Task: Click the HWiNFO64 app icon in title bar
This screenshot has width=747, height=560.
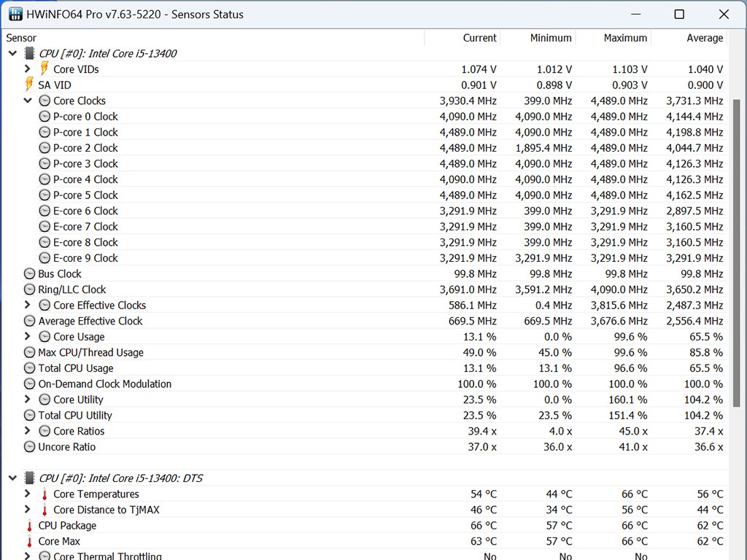Action: pos(15,14)
